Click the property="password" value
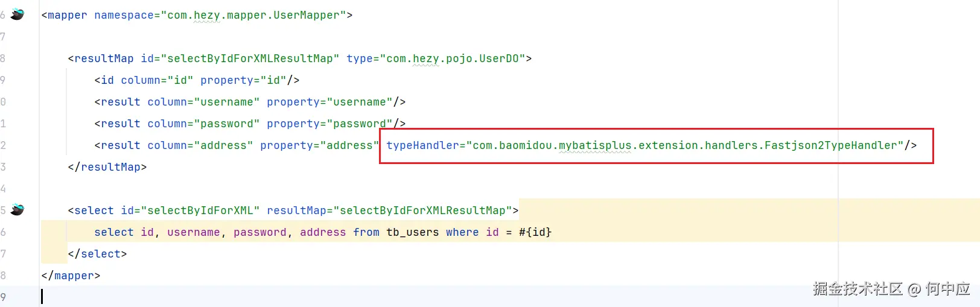 click(360, 124)
